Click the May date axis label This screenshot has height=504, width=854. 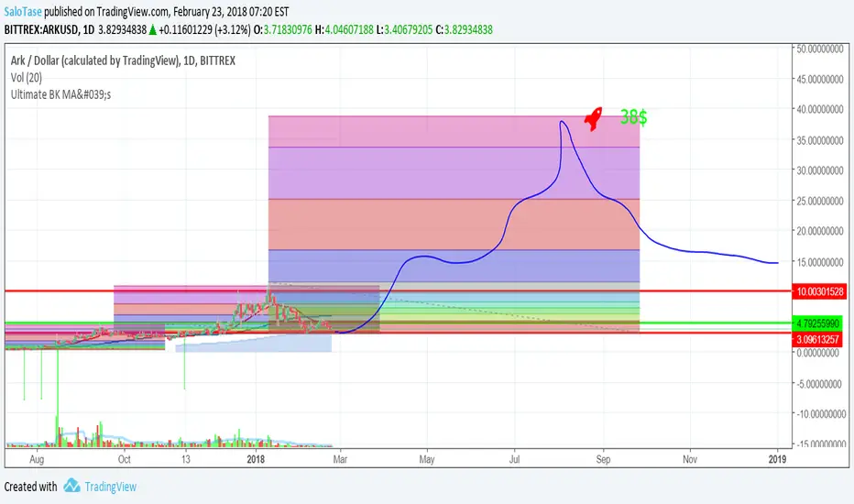[427, 459]
